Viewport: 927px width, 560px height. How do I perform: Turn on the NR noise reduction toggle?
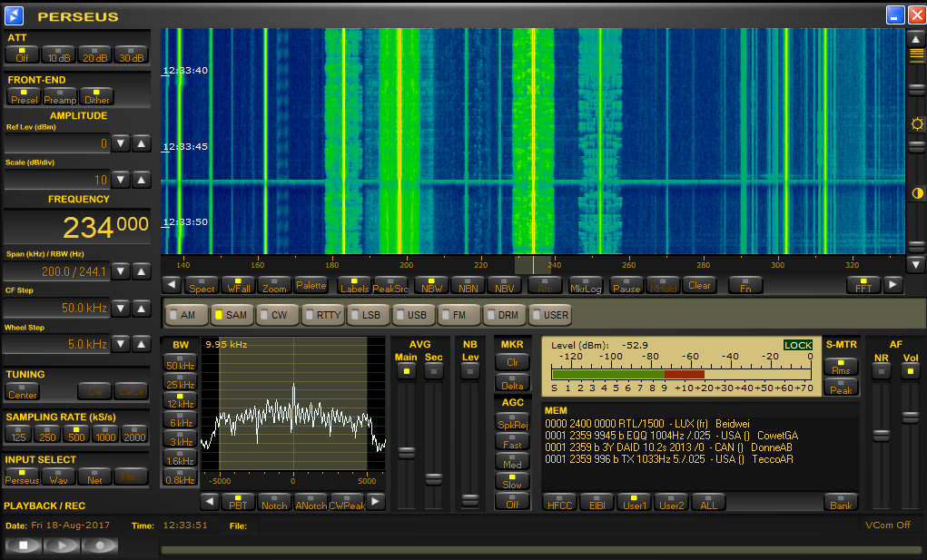[x=881, y=370]
